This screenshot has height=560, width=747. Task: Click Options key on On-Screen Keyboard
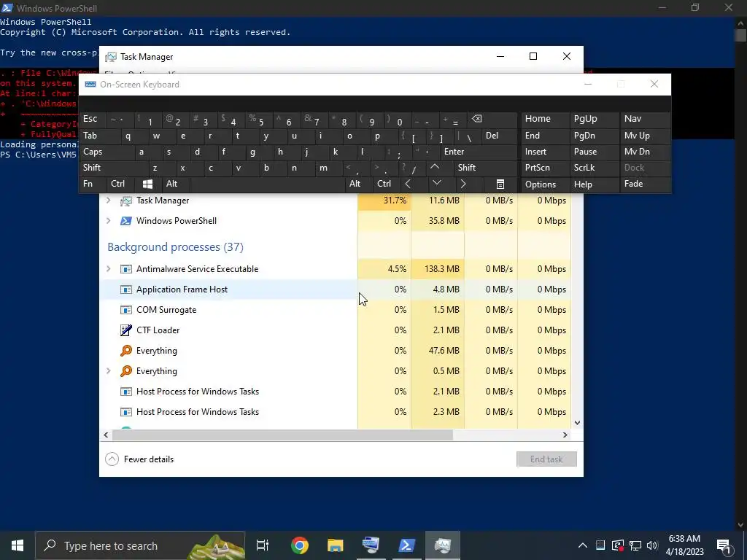(545, 184)
